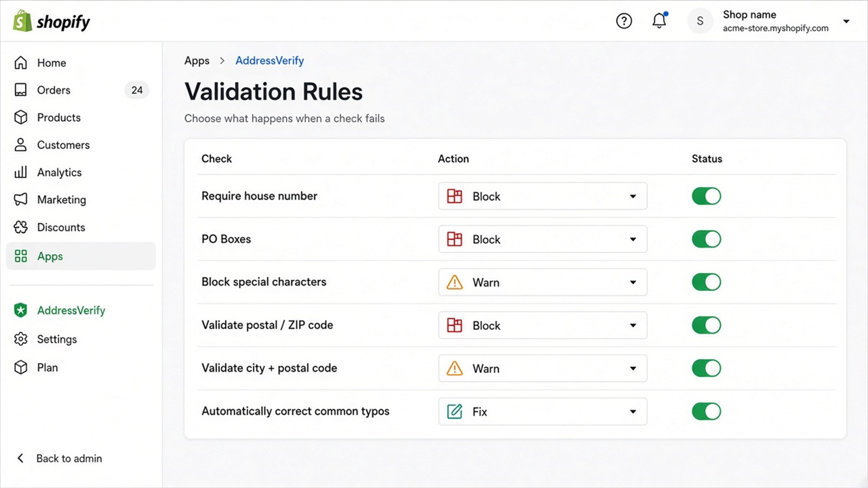
Task: Click the AddressVerify breadcrumb link
Action: point(270,61)
